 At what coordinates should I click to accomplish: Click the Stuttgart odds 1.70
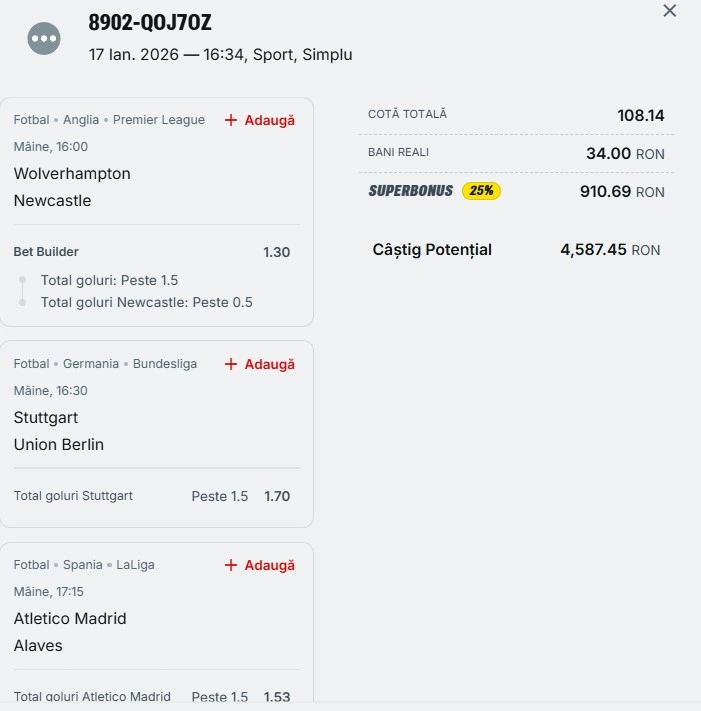click(277, 496)
